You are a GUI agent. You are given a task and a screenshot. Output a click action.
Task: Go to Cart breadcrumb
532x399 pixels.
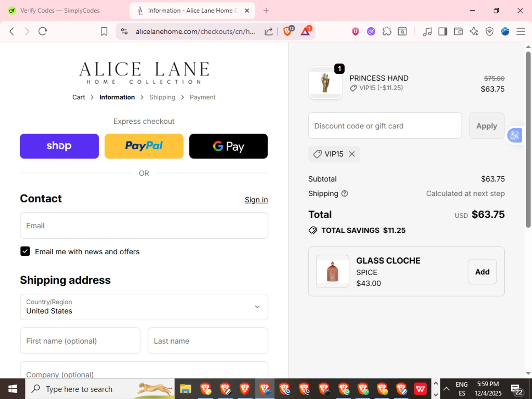pos(79,97)
